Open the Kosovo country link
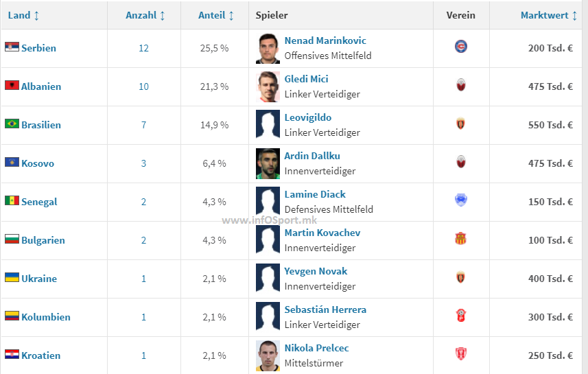Viewport: 588px width, 374px height. 38,163
